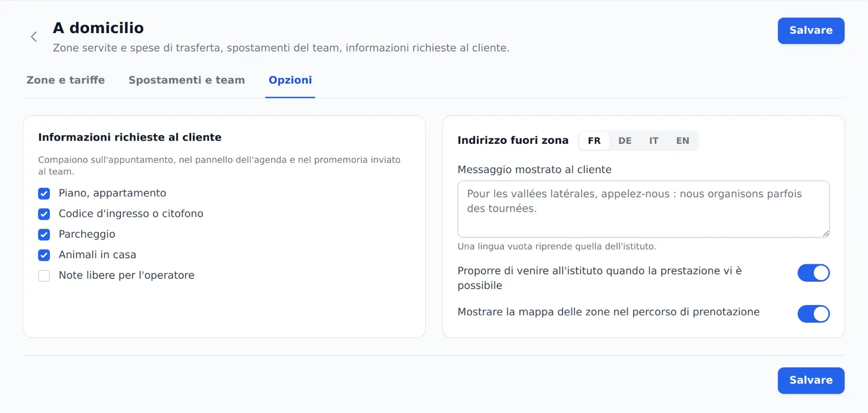Uncheck Codice d'ingresso o citofono
868x413 pixels.
pos(44,214)
